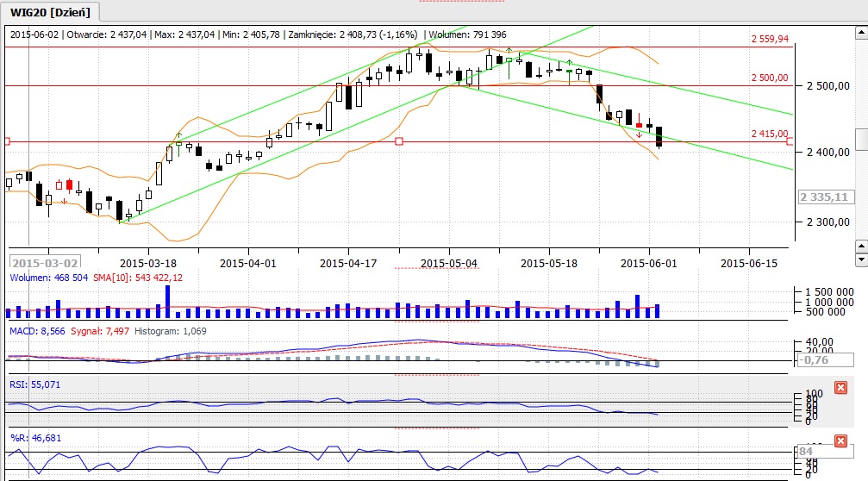Click the 2 300,00 price axis label
Viewport: 868px width, 481px height.
828,222
